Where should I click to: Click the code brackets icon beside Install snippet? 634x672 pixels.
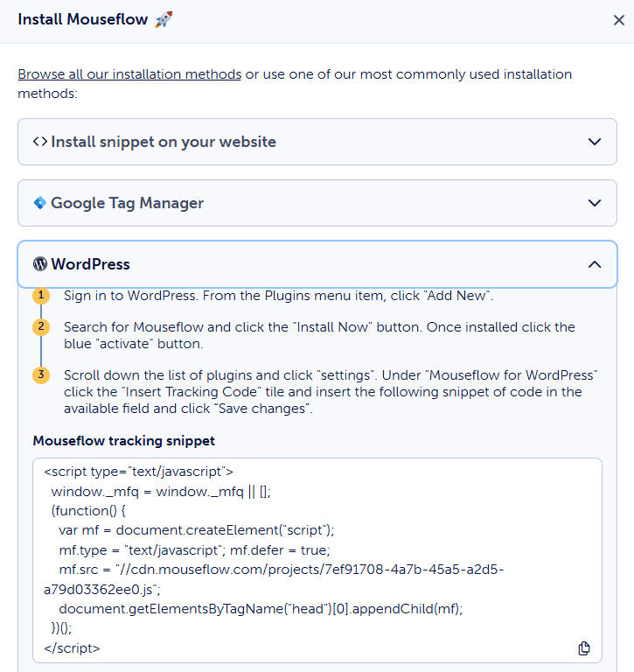point(40,142)
